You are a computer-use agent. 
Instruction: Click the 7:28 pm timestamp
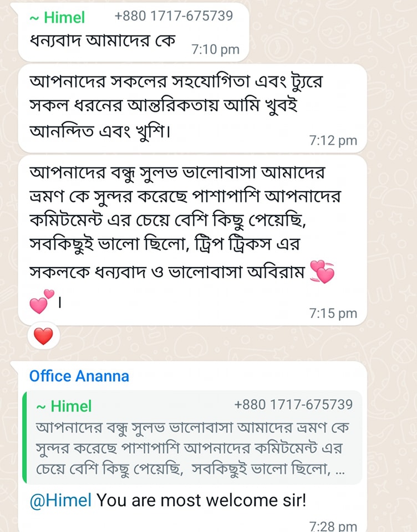[333, 526]
